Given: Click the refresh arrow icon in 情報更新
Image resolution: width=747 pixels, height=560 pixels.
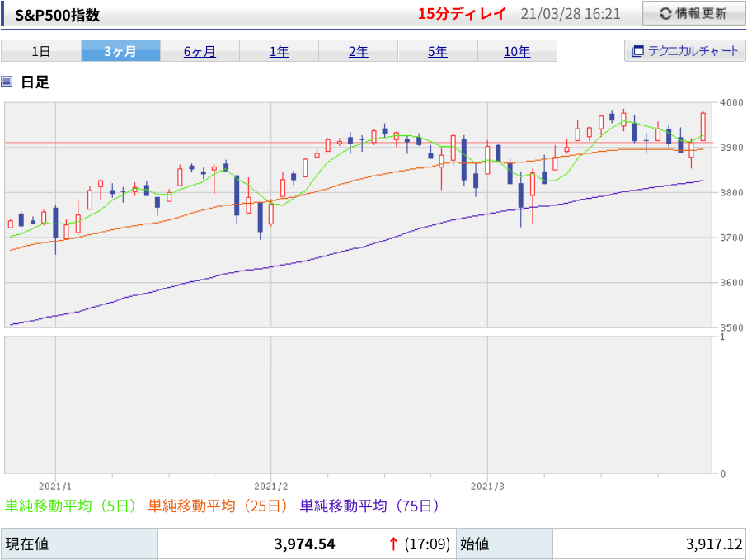Looking at the screenshot, I should [665, 14].
